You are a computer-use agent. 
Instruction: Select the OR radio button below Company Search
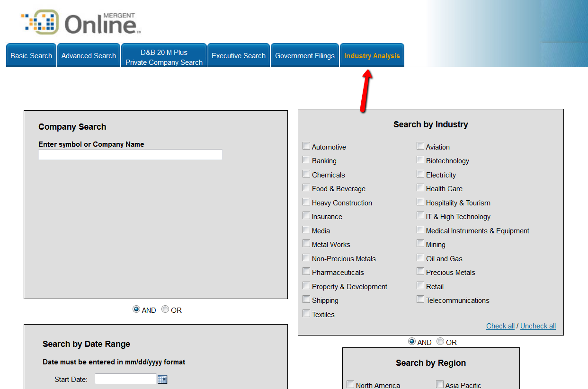pos(165,309)
